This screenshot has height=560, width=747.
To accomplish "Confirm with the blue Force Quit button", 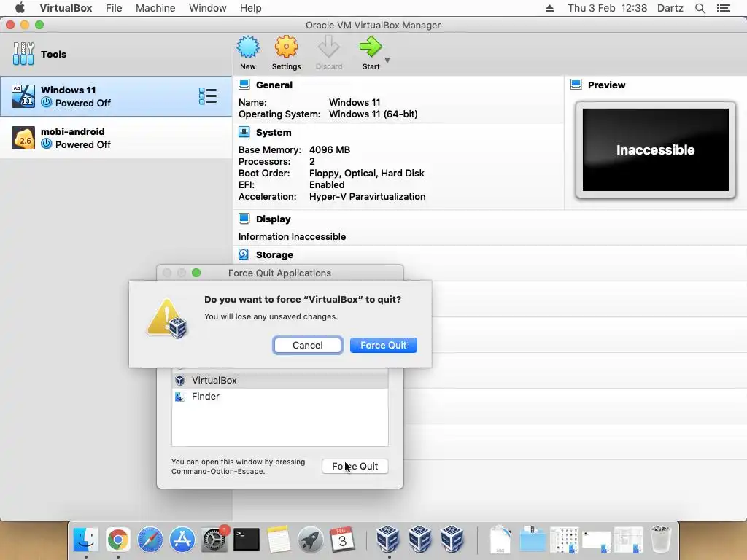I will point(384,345).
